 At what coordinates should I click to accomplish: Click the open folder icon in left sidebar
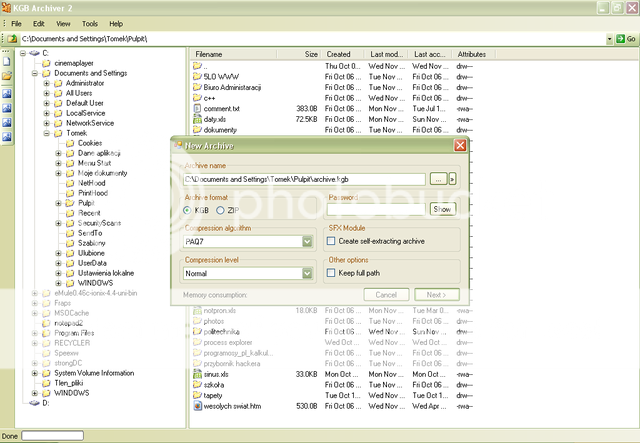pyautogui.click(x=7, y=76)
